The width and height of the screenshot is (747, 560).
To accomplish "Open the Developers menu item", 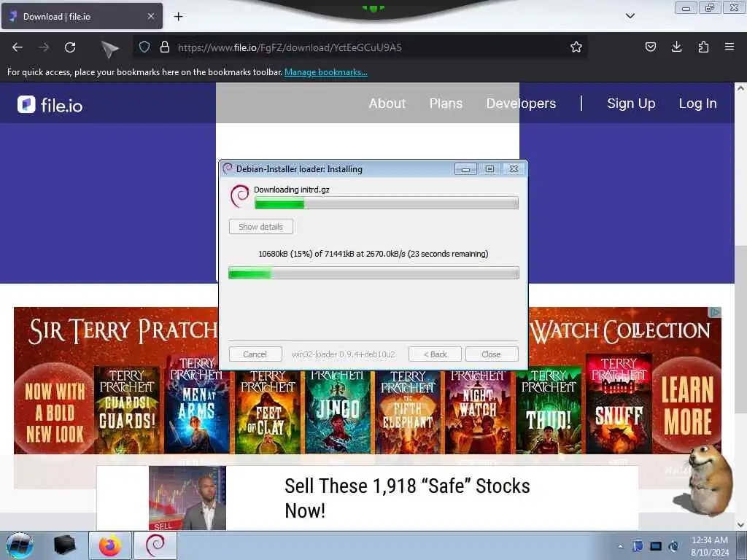I will [x=521, y=104].
